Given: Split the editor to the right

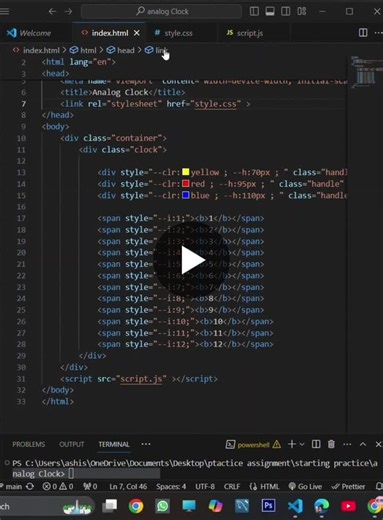Looking at the screenshot, I should point(363,33).
